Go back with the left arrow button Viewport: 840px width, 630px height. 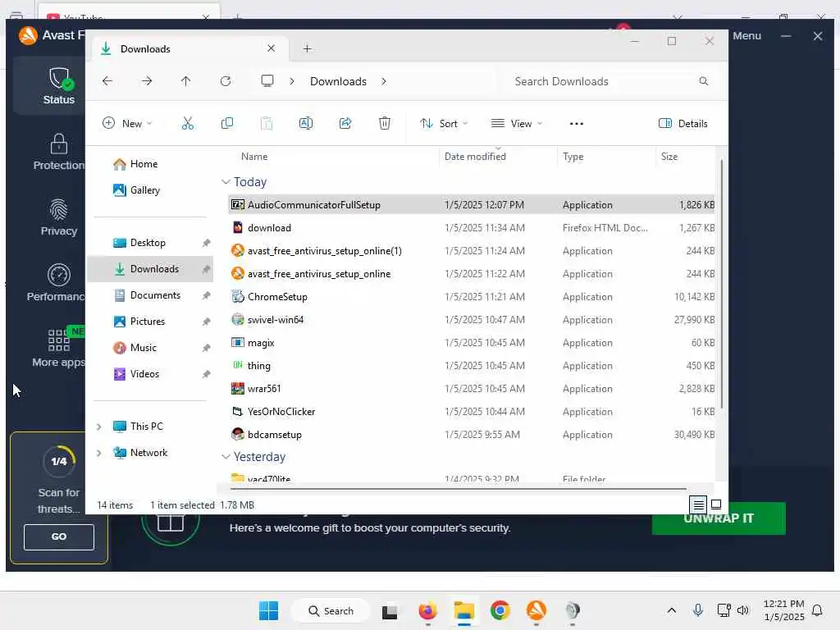[107, 81]
